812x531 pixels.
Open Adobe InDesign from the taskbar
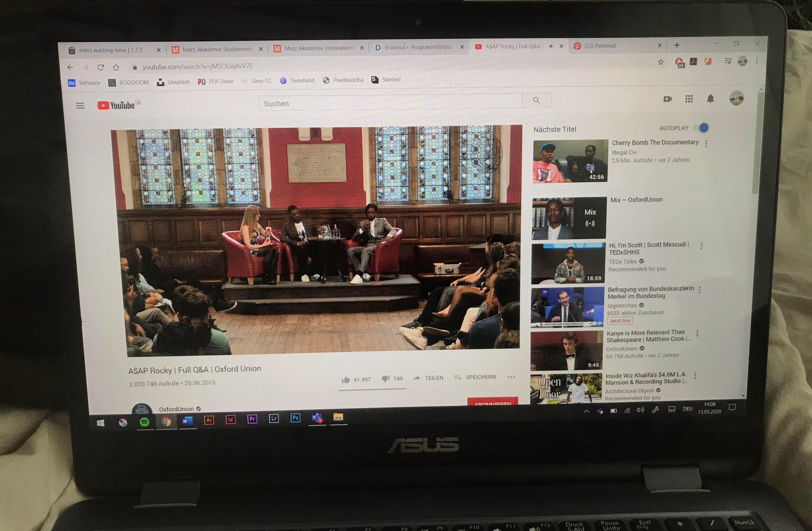coord(230,419)
